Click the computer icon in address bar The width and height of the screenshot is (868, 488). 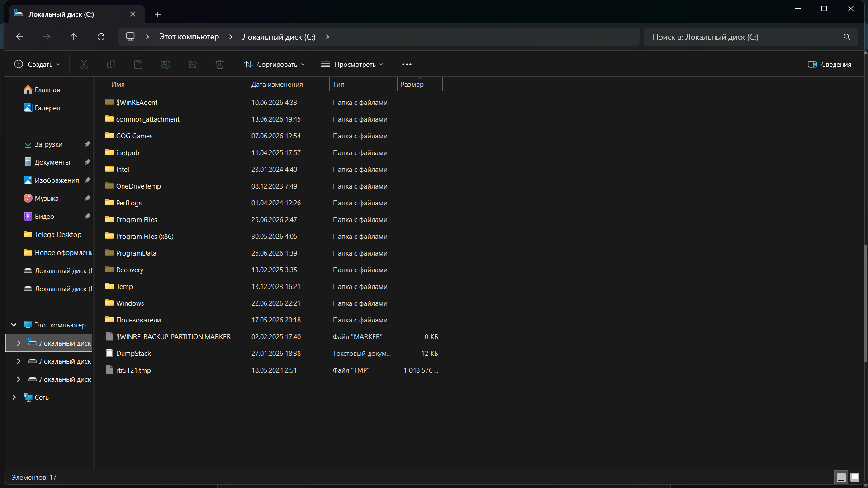pos(130,37)
